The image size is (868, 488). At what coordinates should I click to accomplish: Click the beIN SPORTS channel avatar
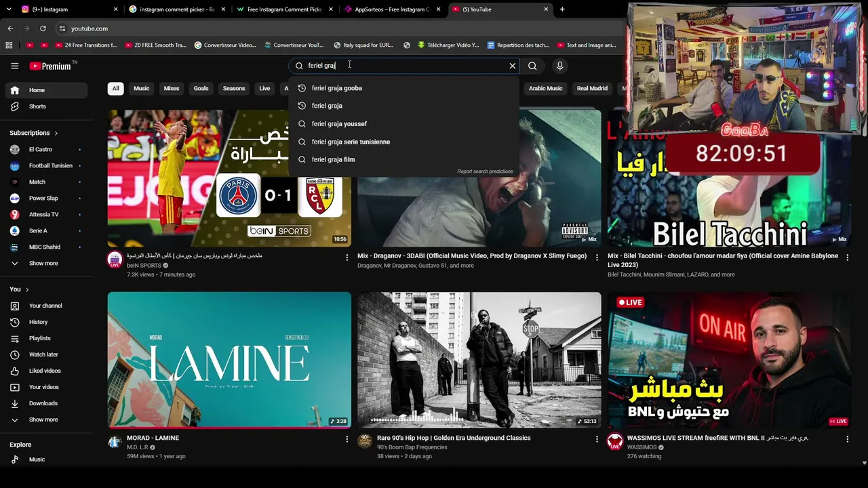tap(115, 260)
